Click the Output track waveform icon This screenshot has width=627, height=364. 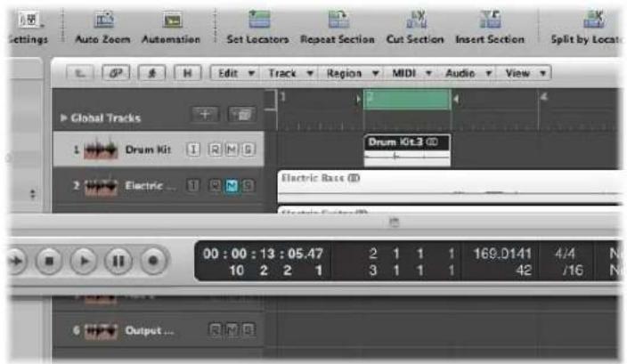(x=101, y=331)
